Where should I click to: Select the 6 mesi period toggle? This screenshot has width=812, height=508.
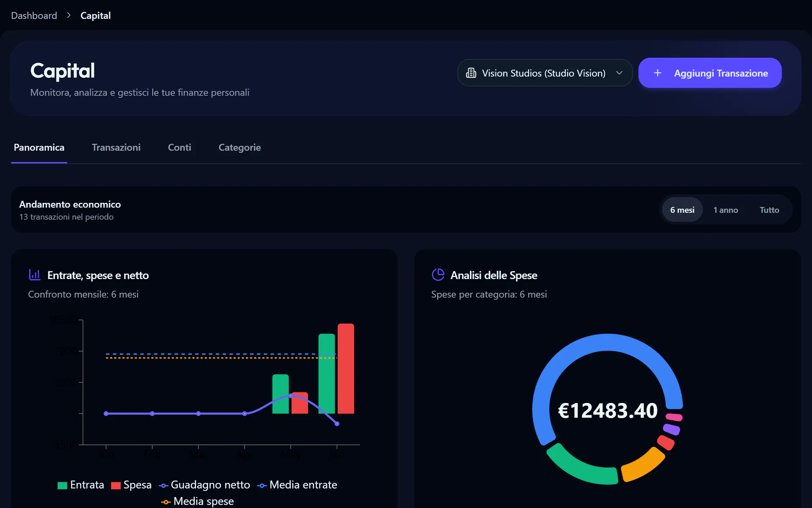tap(682, 210)
